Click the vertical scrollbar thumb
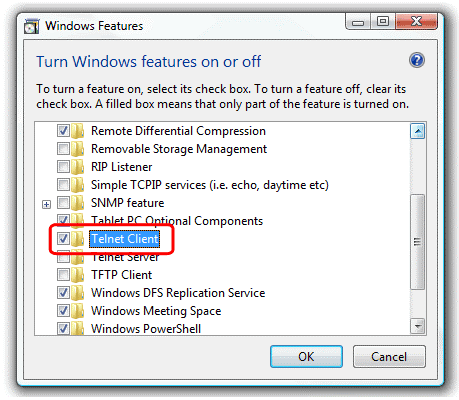The width and height of the screenshot is (459, 400). click(x=417, y=242)
